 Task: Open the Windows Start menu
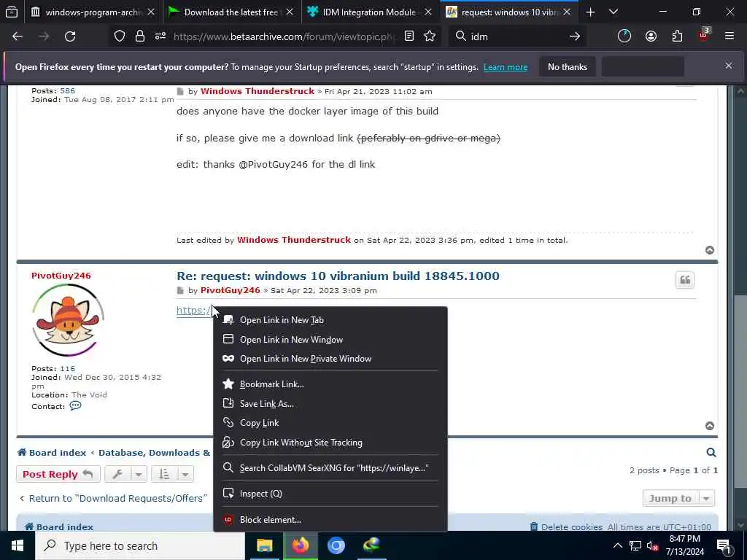18,545
